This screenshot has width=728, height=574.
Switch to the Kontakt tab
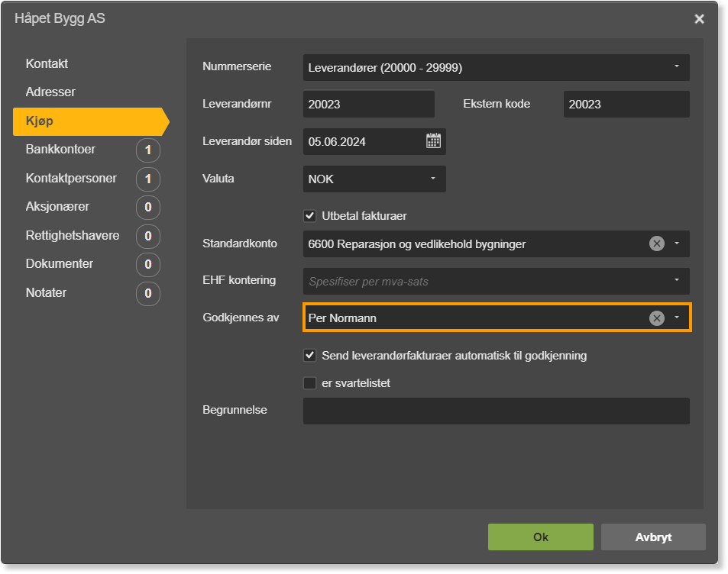(47, 63)
